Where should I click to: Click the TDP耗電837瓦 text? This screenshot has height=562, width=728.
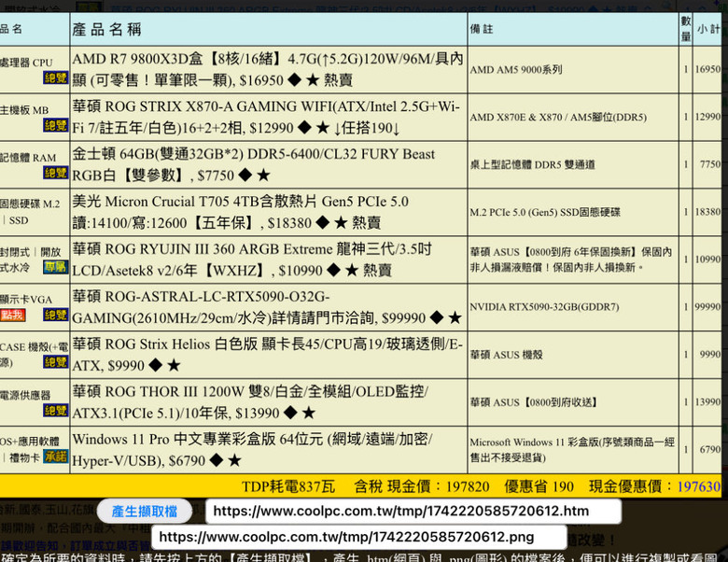pos(288,486)
